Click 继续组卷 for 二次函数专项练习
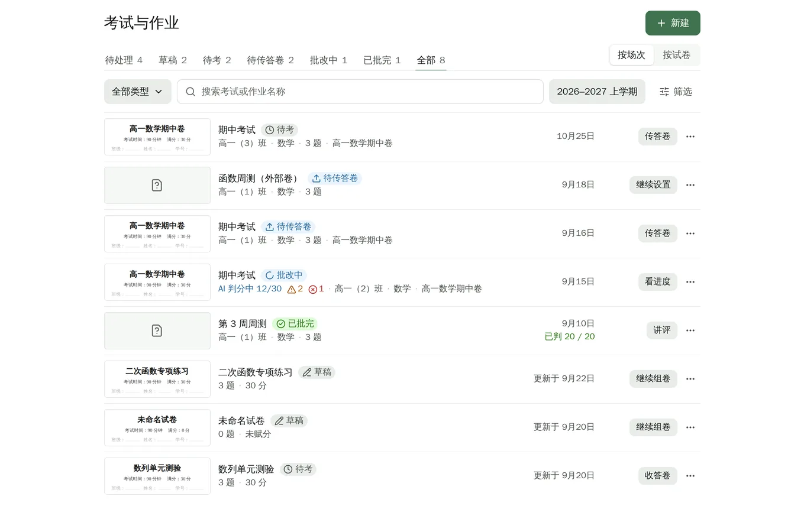 click(653, 379)
